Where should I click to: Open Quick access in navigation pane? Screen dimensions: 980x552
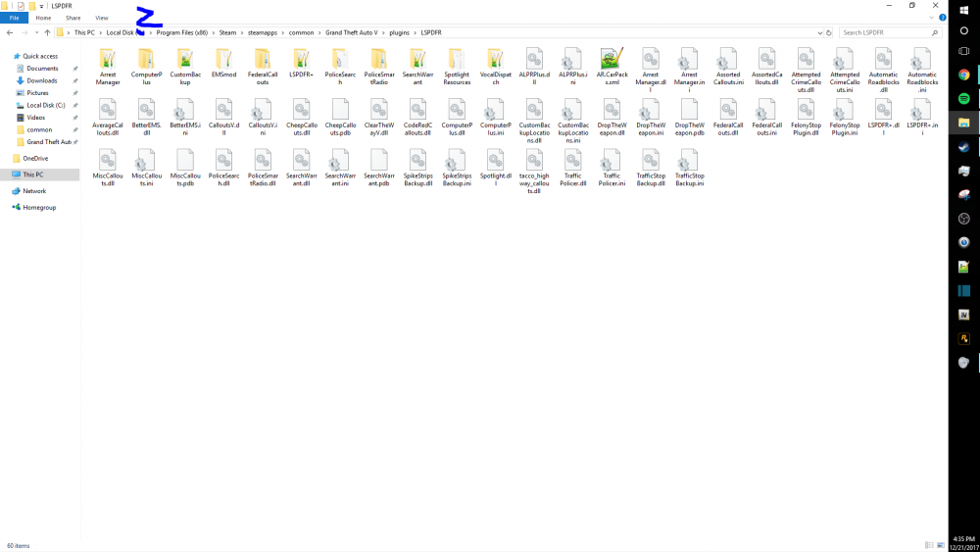[40, 56]
